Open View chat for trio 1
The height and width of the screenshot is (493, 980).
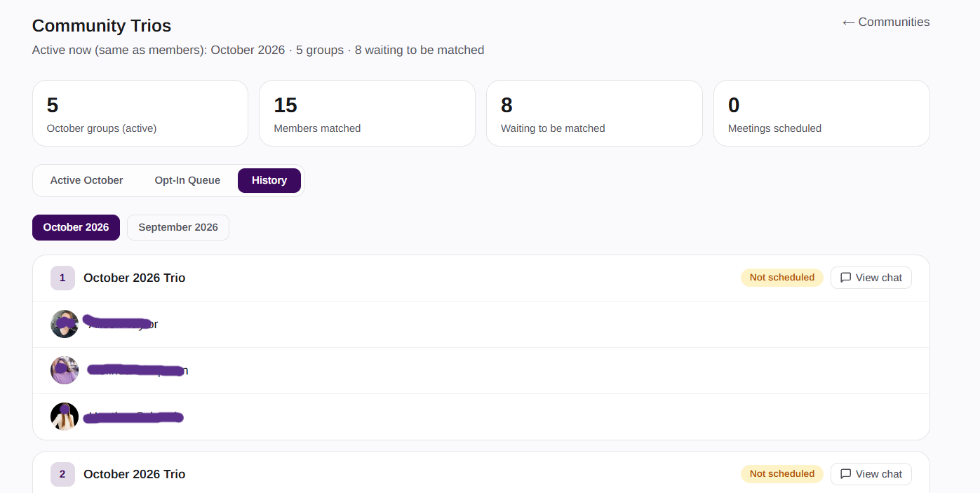tap(871, 278)
